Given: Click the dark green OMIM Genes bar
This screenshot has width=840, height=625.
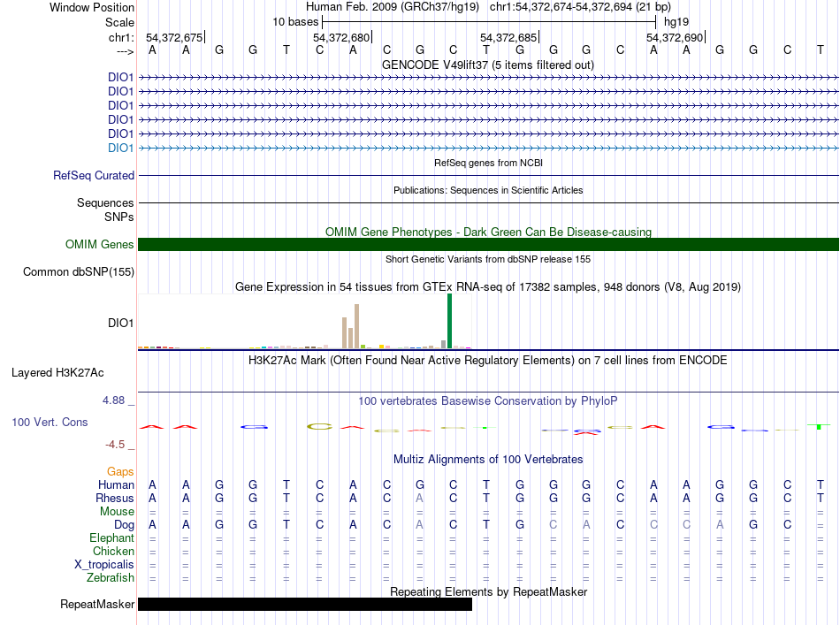Looking at the screenshot, I should 488,244.
